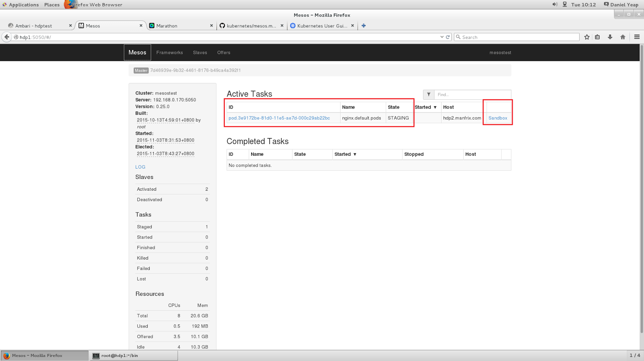
Task: Close the Marathon tab
Action: [x=211, y=26]
